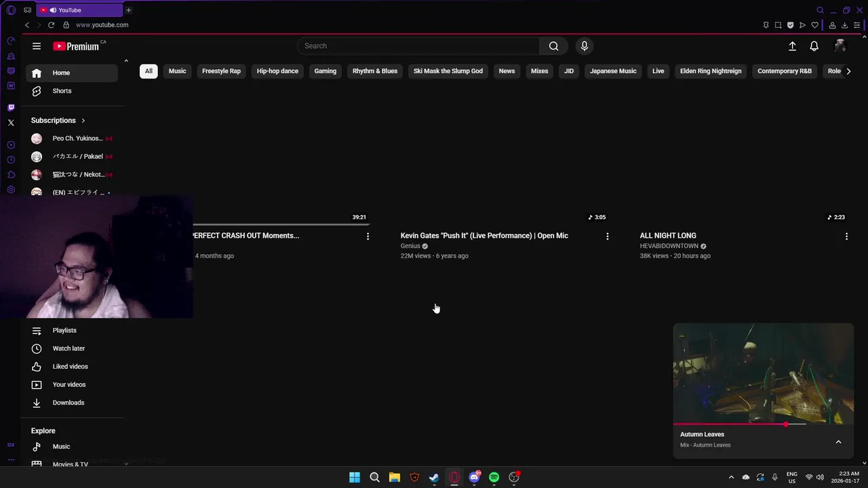Collapse the Autumn Leaves miniplayer queue chevron
This screenshot has width=868, height=488.
838,442
